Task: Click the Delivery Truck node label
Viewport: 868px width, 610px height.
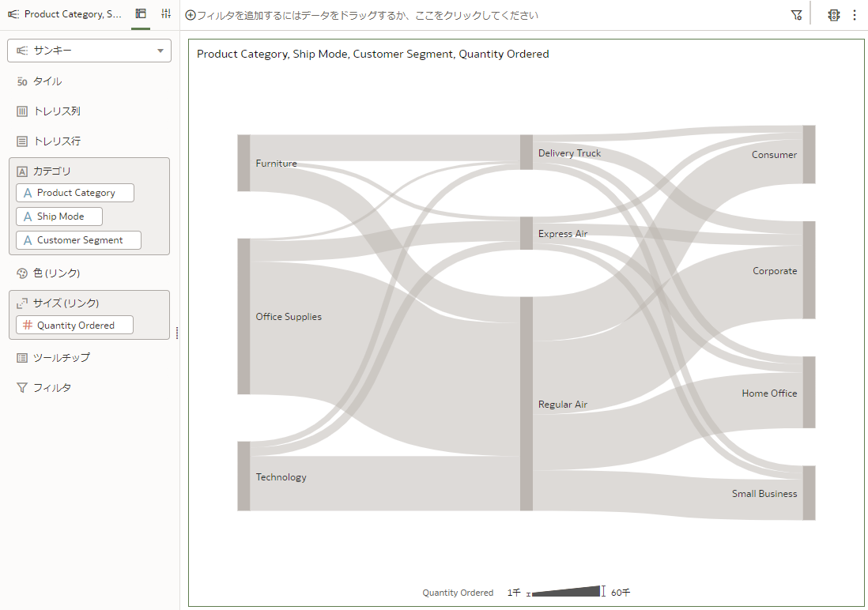Action: click(x=569, y=153)
